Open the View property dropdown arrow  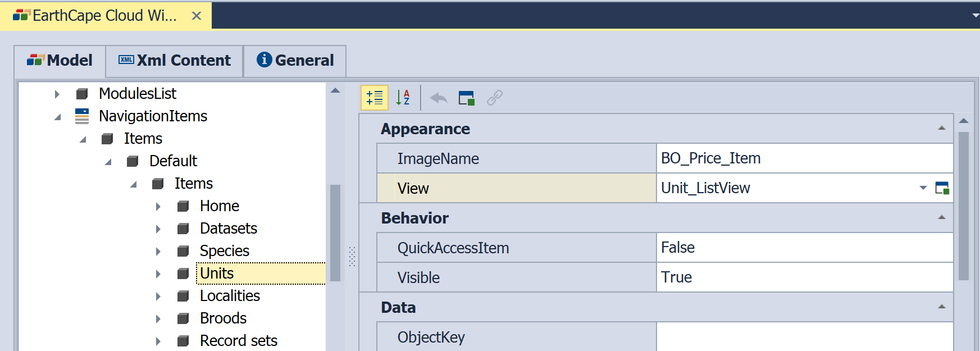click(923, 188)
